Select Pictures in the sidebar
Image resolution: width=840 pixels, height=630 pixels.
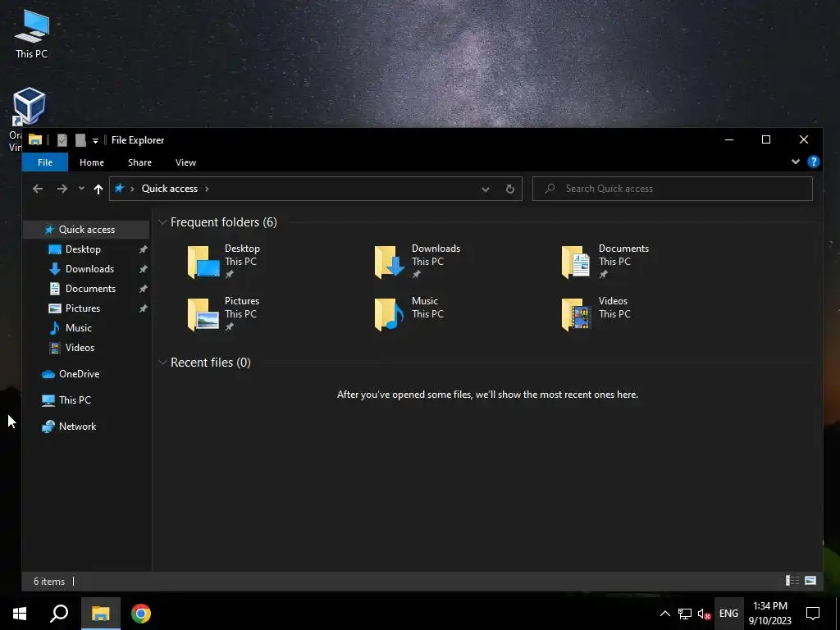coord(83,308)
